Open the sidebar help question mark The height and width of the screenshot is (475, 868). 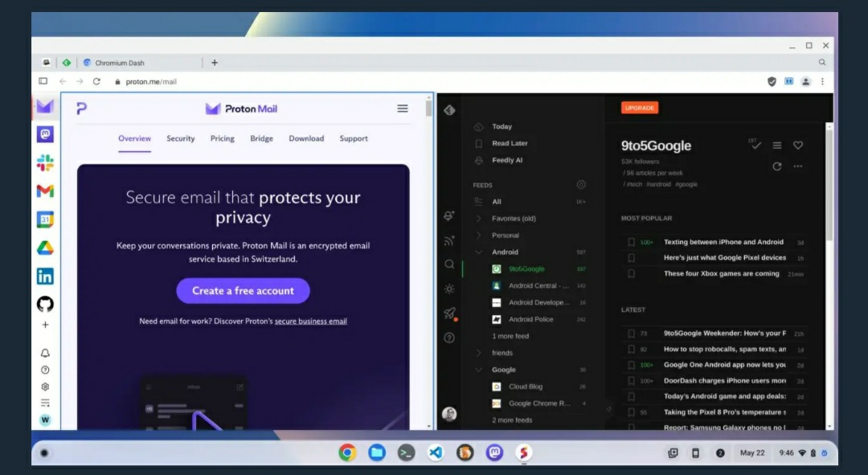click(45, 370)
